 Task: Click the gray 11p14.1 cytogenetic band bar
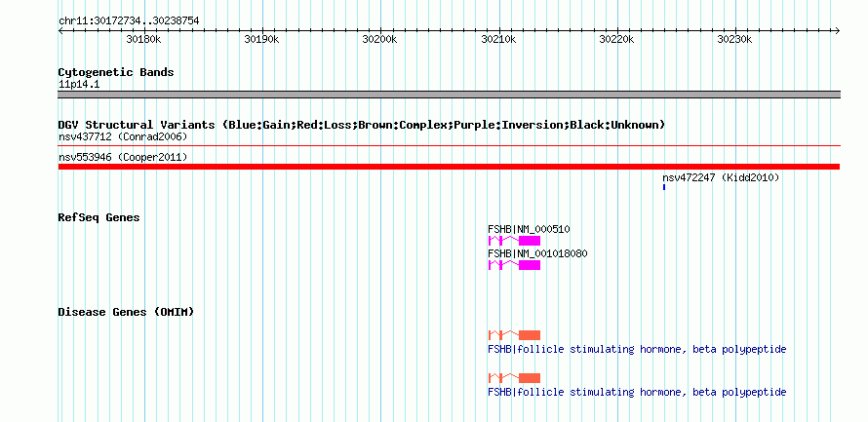tap(449, 95)
